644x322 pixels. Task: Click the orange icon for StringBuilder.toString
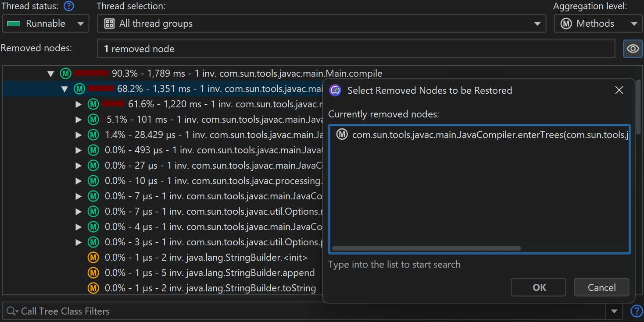pyautogui.click(x=93, y=288)
